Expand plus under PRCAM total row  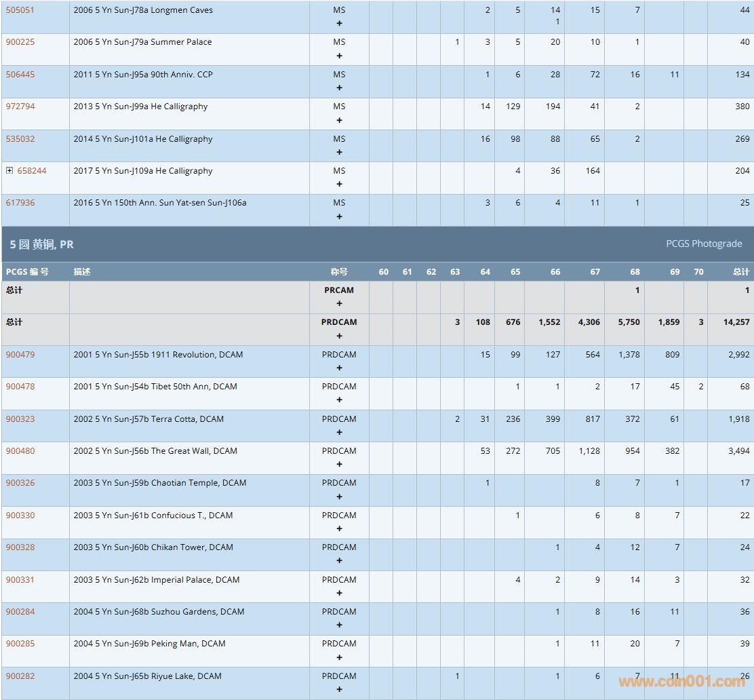pos(339,304)
